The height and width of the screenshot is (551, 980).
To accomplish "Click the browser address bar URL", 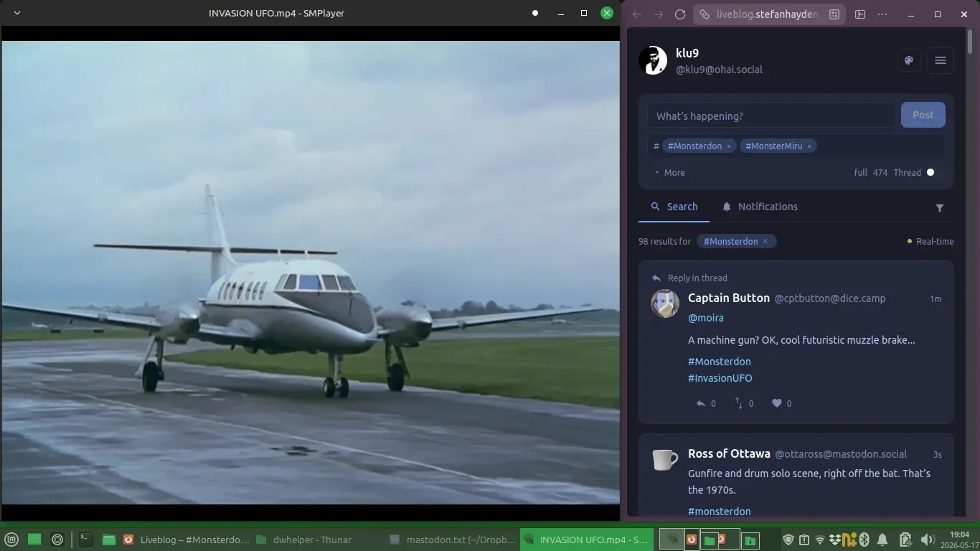I will pos(768,14).
